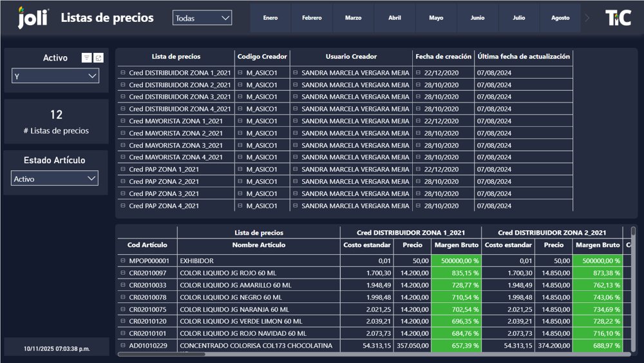
Task: Click focus mode icon on Activo slicer
Action: tap(99, 58)
